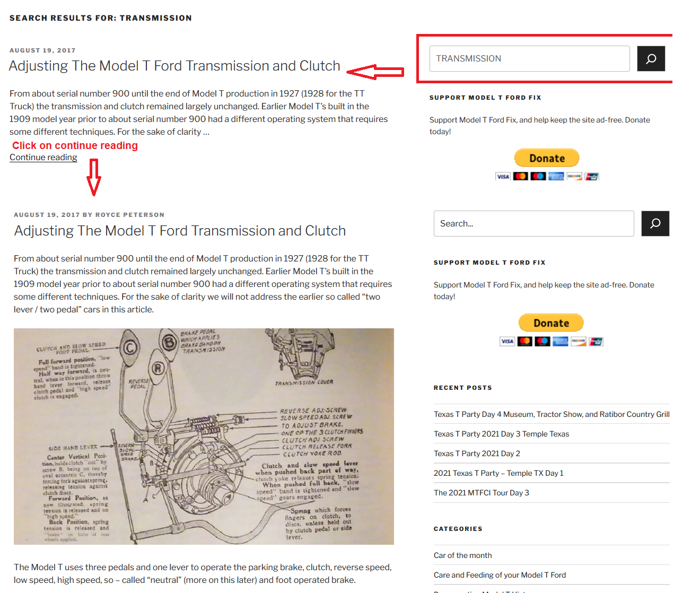Open Texas T Party 2021 Day 2 post
This screenshot has width=700, height=593.
point(477,454)
